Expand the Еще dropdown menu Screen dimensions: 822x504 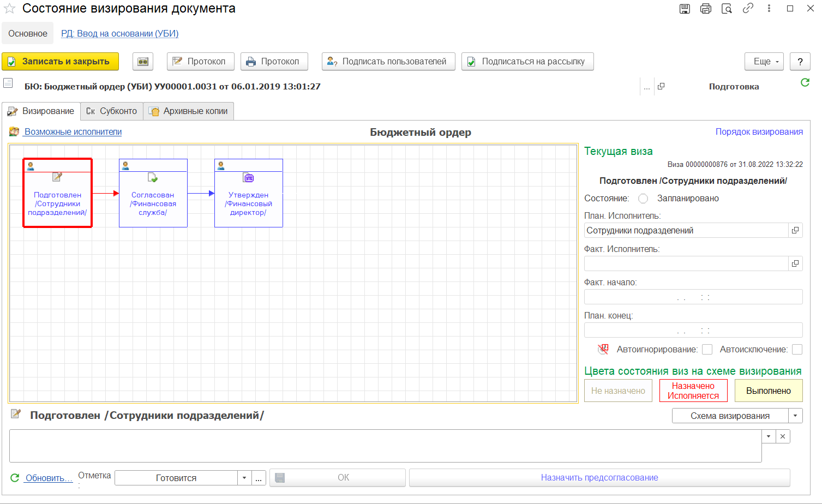pos(764,62)
